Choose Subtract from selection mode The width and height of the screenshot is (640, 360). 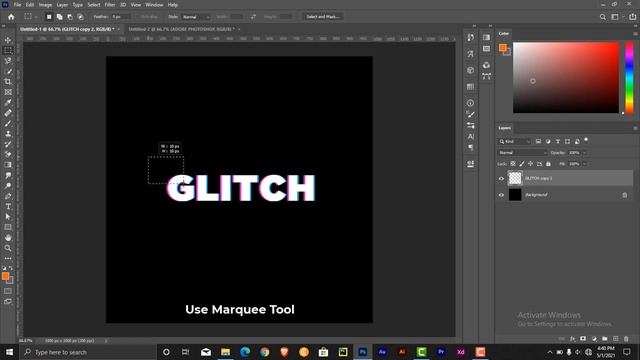tap(70, 17)
